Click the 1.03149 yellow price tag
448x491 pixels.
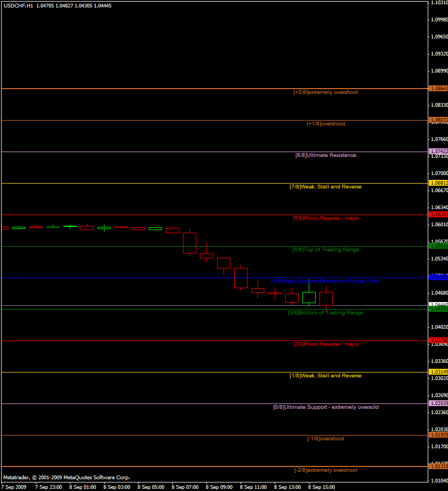click(x=438, y=372)
